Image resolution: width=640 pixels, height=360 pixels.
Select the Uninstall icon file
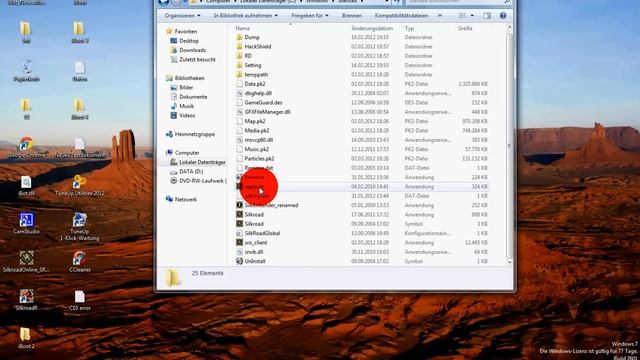[255, 261]
